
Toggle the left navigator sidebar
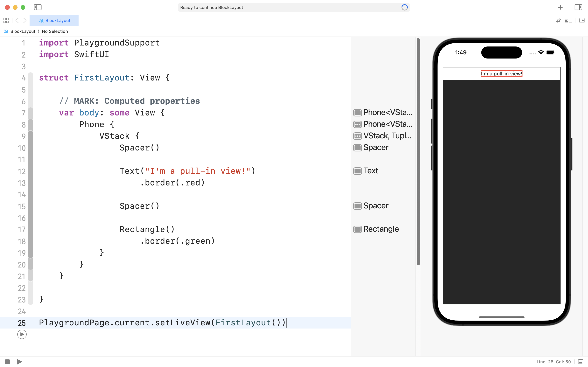click(38, 7)
